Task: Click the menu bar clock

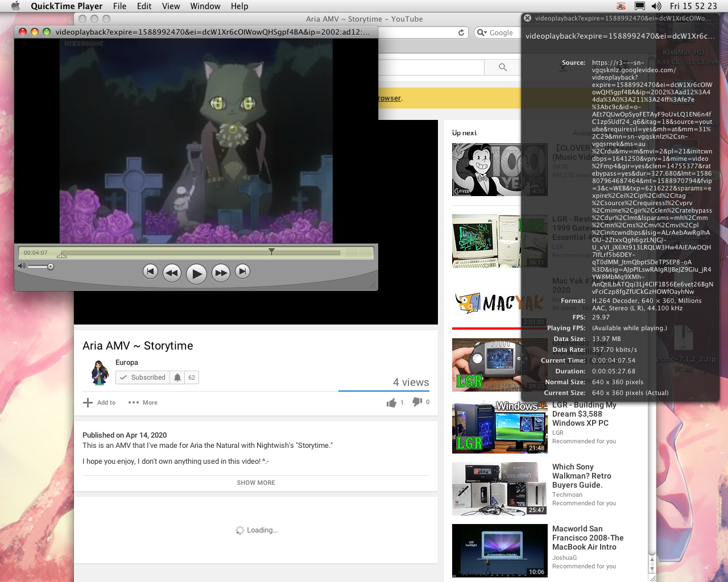Action: tap(693, 6)
